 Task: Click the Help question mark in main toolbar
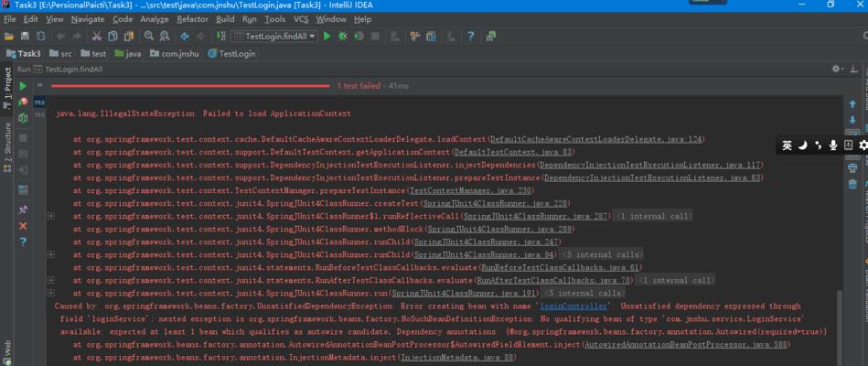[x=470, y=37]
